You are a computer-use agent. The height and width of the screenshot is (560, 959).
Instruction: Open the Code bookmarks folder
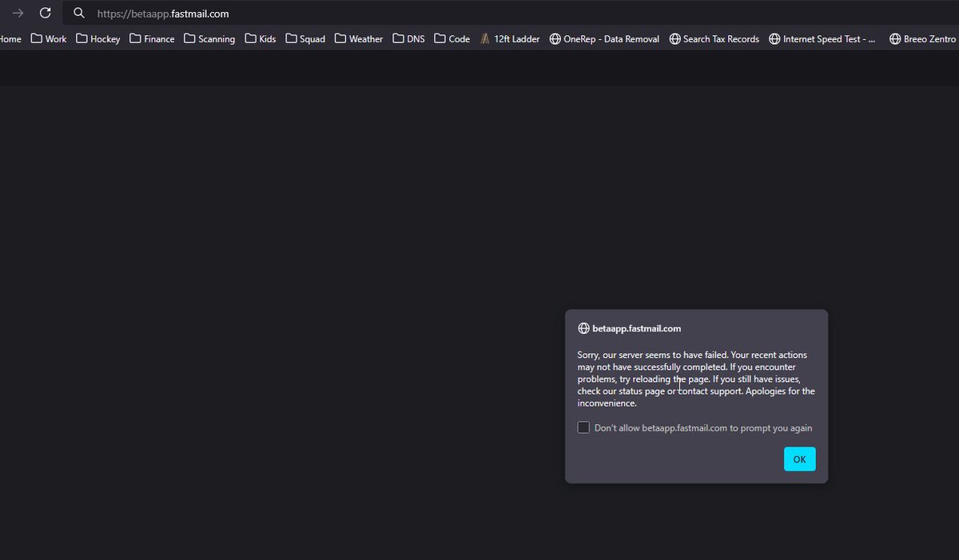pos(452,38)
